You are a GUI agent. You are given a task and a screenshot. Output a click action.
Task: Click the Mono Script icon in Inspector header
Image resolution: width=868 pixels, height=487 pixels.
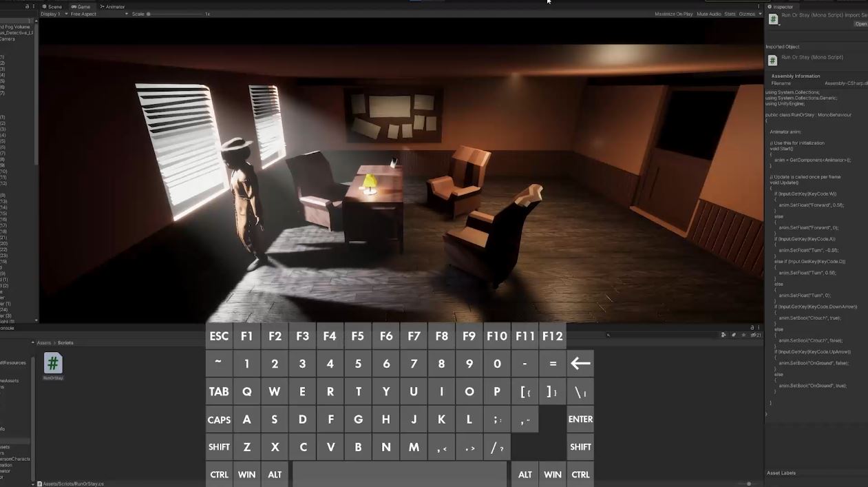(773, 19)
